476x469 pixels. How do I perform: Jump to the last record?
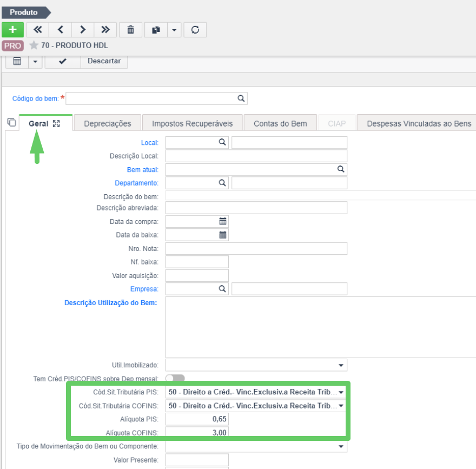point(105,30)
